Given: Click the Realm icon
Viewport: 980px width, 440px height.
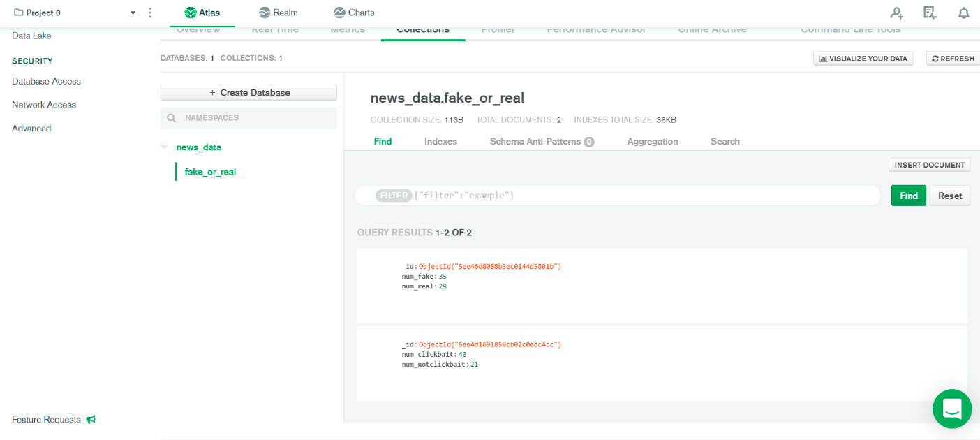Looking at the screenshot, I should 265,13.
